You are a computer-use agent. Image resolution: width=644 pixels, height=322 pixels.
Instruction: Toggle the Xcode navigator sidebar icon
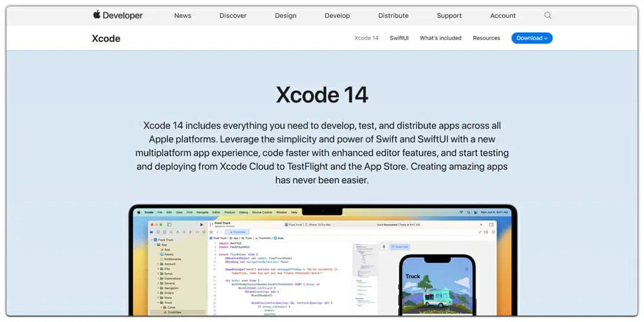point(169,225)
